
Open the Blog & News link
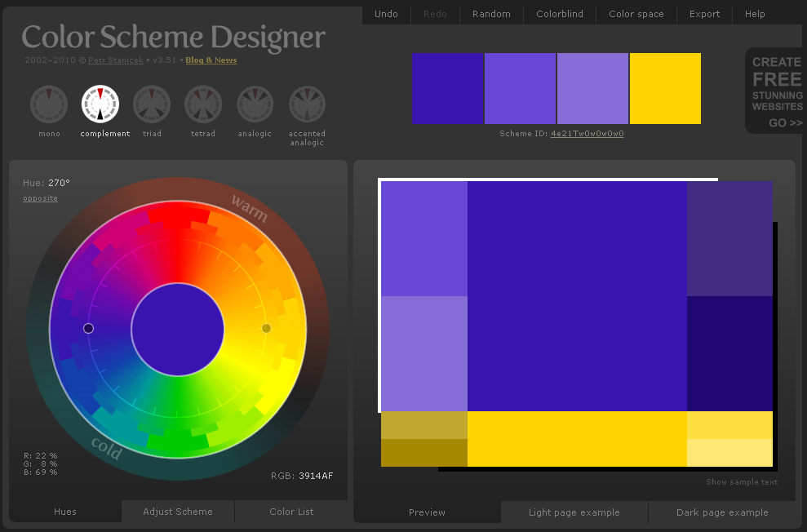pos(211,60)
